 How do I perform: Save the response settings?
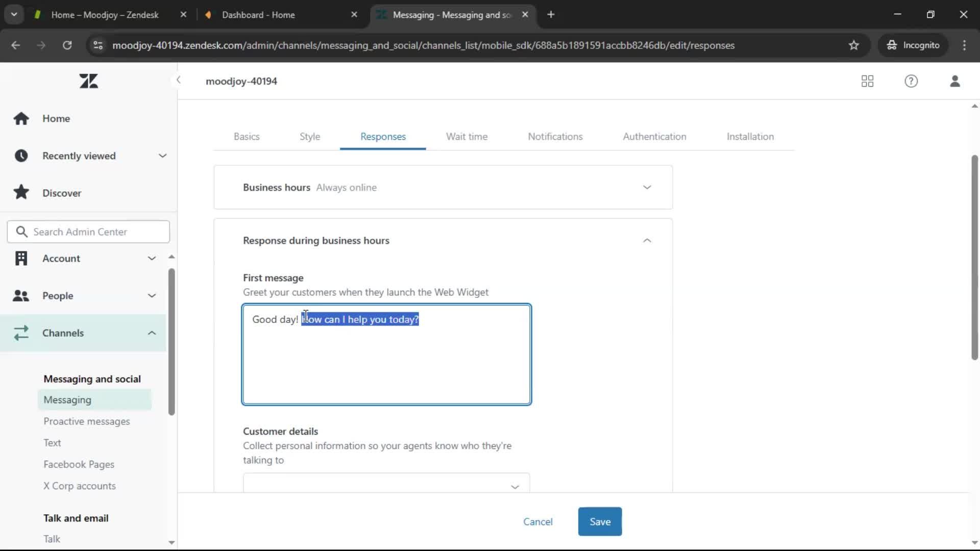click(600, 521)
